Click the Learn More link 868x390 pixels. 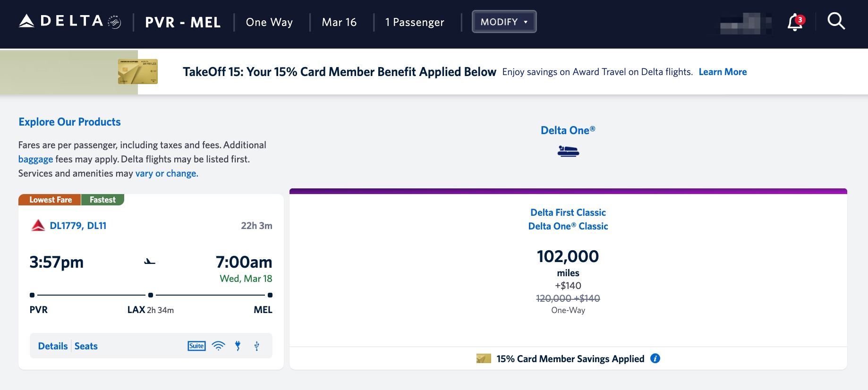tap(723, 72)
